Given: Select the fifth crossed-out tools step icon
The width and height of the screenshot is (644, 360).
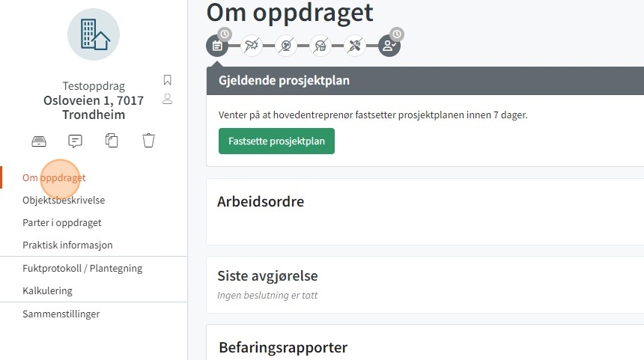Looking at the screenshot, I should (355, 46).
